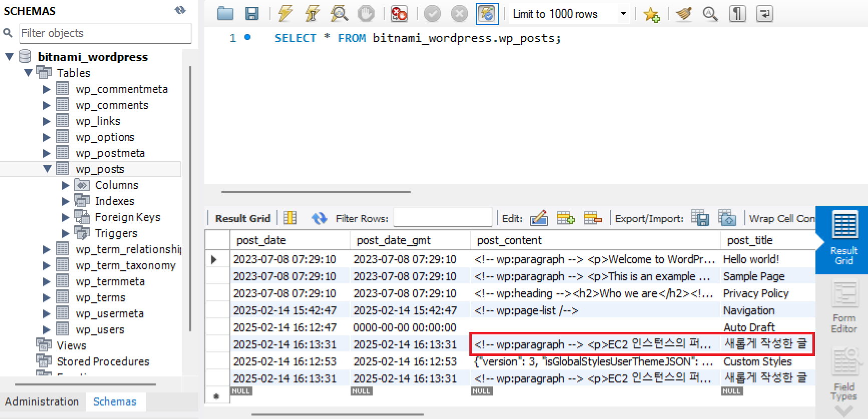Screen dimensions: 868x419
Task: Switch to Administration tab
Action: 42,401
